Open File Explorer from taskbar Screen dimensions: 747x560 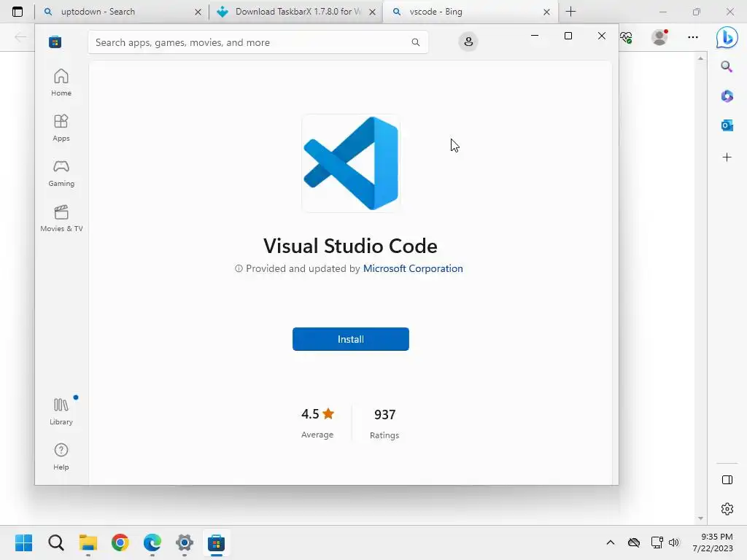(x=88, y=542)
